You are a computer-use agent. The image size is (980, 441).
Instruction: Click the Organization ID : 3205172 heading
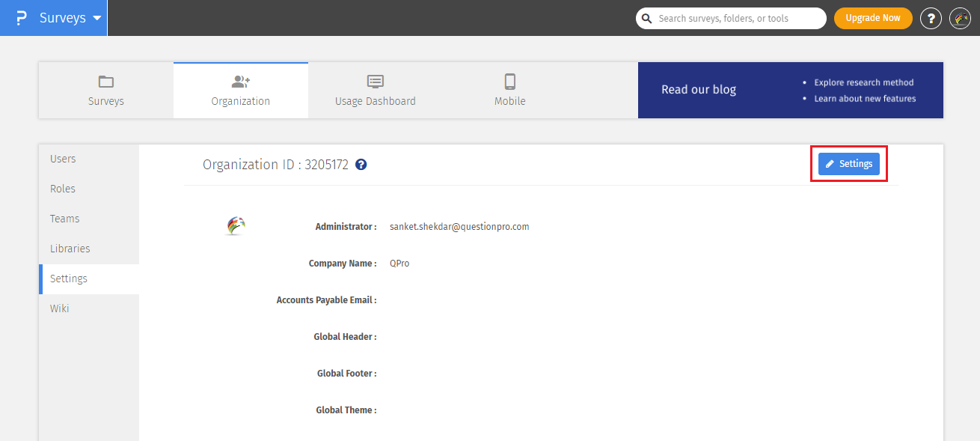tap(275, 165)
